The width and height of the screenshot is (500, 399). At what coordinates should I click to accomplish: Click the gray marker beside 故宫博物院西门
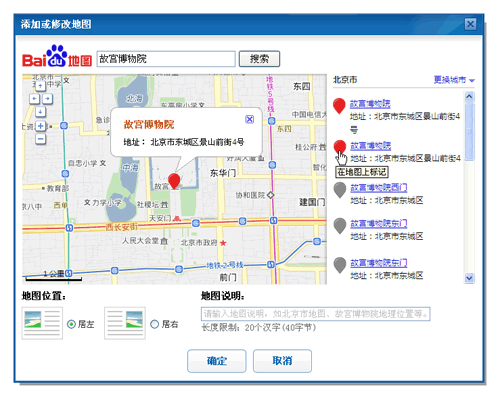pos(340,190)
